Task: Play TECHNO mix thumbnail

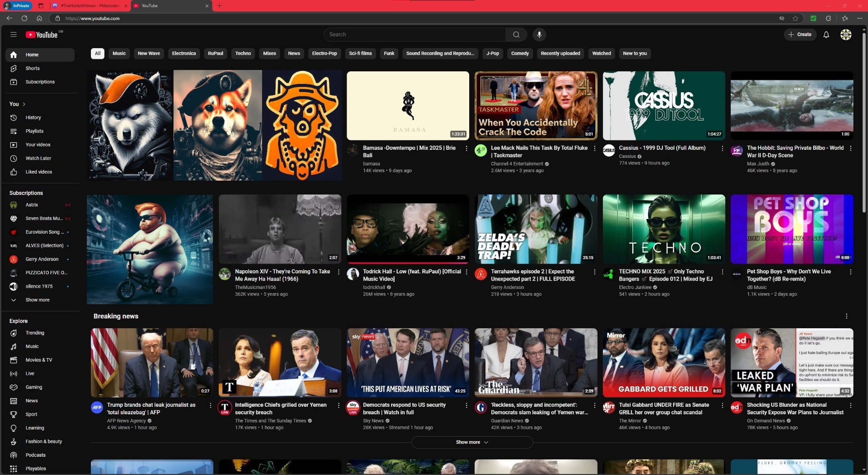Action: click(x=664, y=229)
